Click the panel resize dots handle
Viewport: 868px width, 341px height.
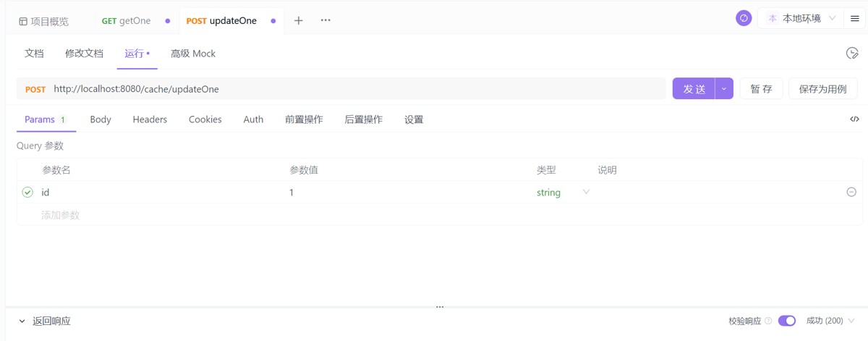[x=439, y=307]
